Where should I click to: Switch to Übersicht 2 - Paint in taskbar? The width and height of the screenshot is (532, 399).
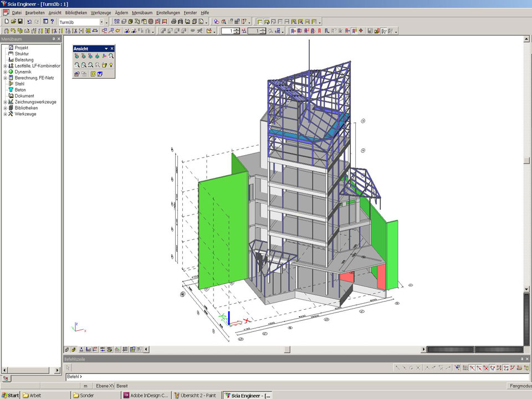point(195,395)
